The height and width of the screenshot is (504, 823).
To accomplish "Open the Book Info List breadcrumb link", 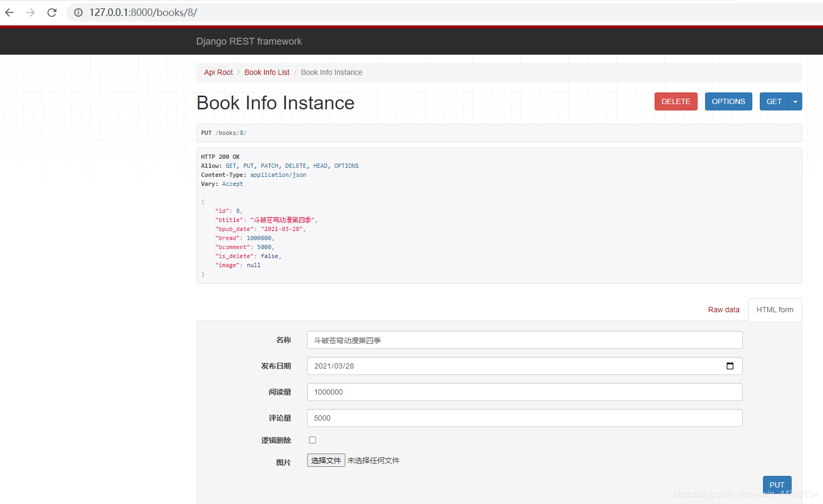I will point(267,72).
